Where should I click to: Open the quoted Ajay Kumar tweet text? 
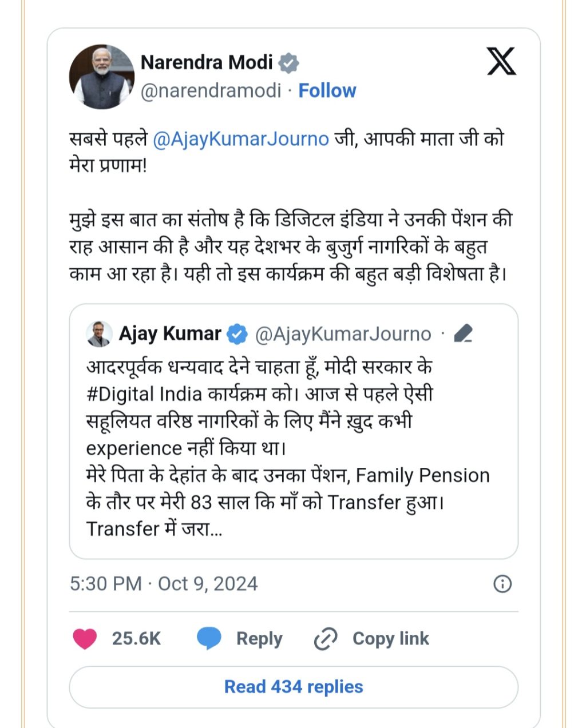tap(288, 447)
